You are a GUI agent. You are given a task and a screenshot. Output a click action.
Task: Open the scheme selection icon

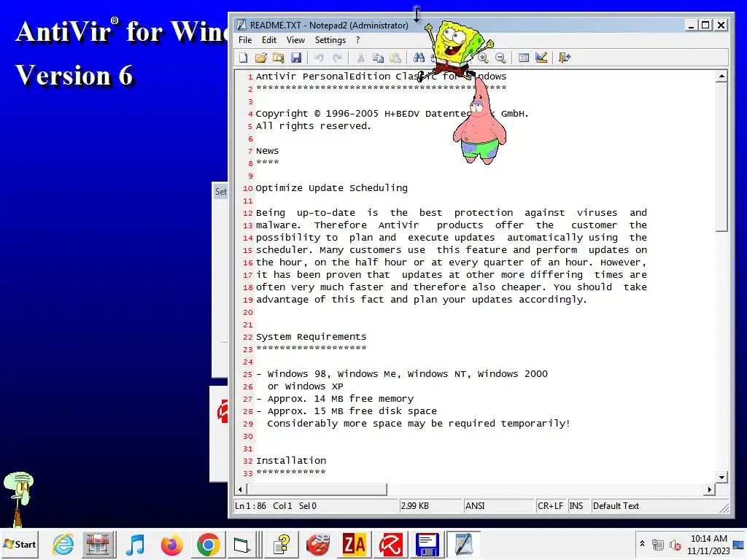click(524, 58)
